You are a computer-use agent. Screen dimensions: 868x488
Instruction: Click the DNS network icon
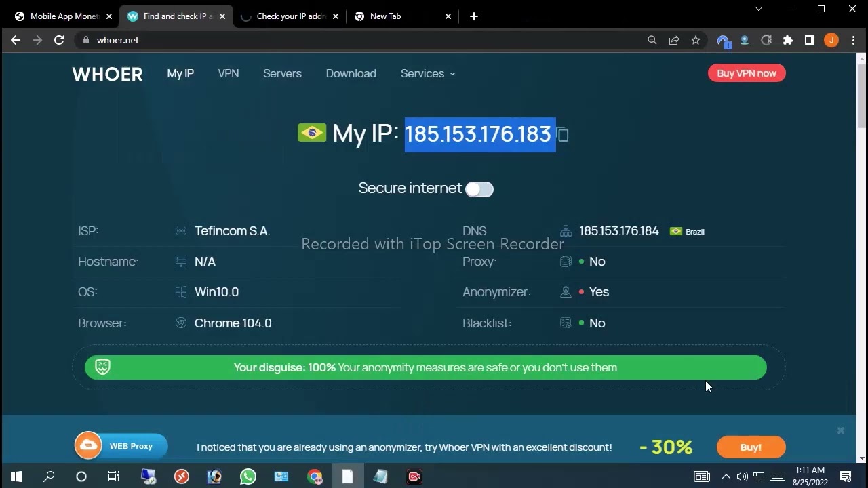566,231
